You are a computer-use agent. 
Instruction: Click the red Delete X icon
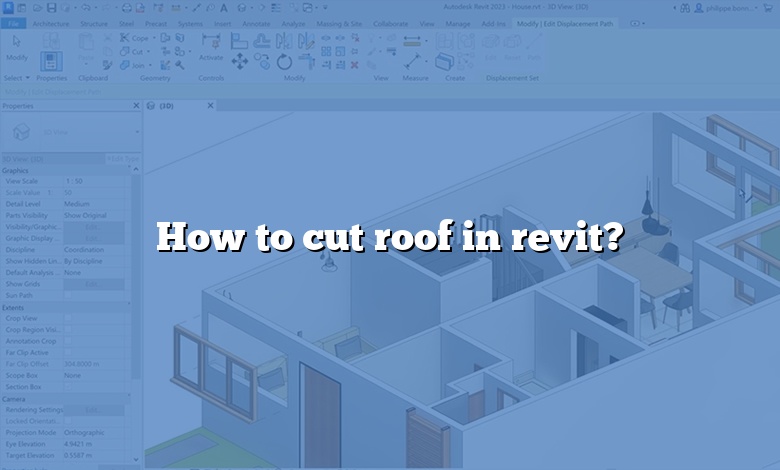[x=355, y=65]
